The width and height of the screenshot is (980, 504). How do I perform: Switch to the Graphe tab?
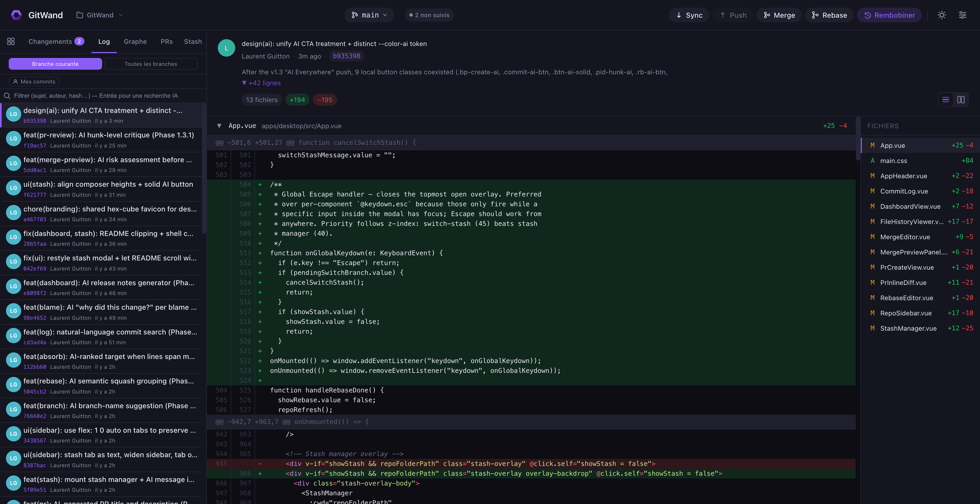pos(135,41)
